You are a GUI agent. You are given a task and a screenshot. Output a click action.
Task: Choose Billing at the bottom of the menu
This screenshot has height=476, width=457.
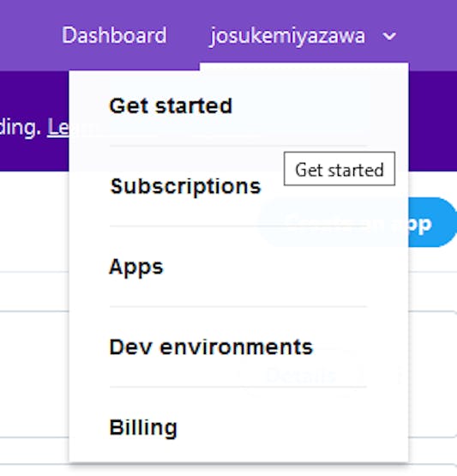pos(143,427)
